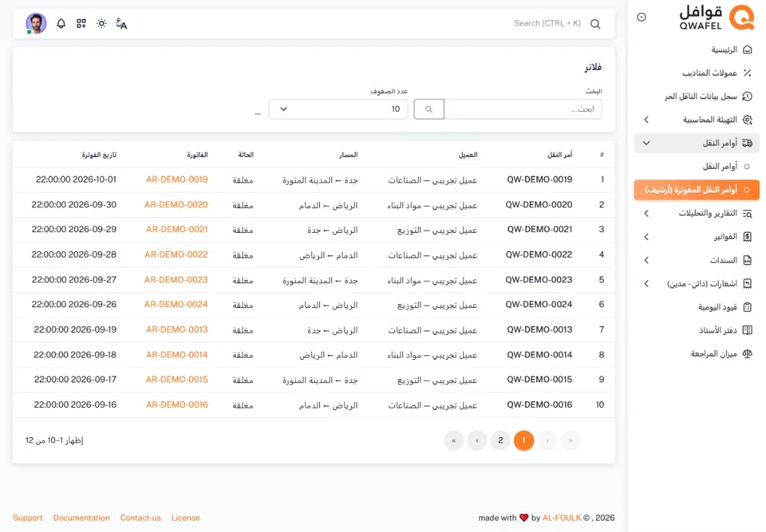
Task: Open ميزان المراجعة menu item
Action: tap(697, 353)
